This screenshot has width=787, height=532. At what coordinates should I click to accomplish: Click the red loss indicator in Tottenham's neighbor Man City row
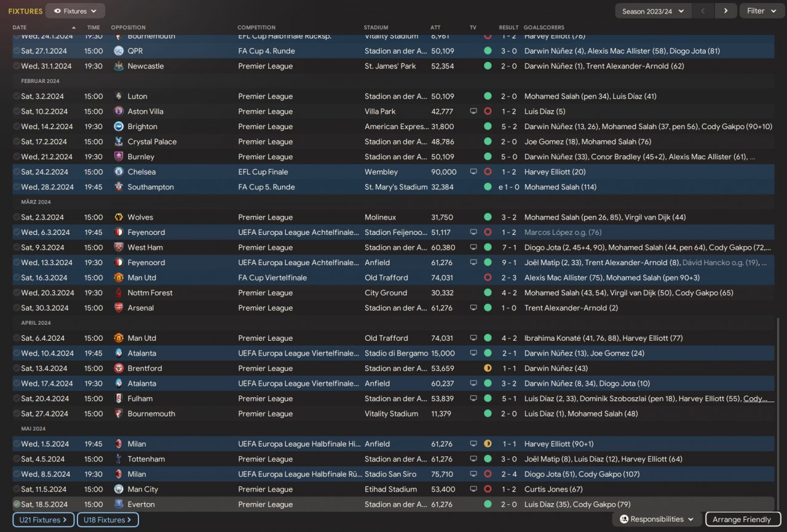pyautogui.click(x=488, y=490)
